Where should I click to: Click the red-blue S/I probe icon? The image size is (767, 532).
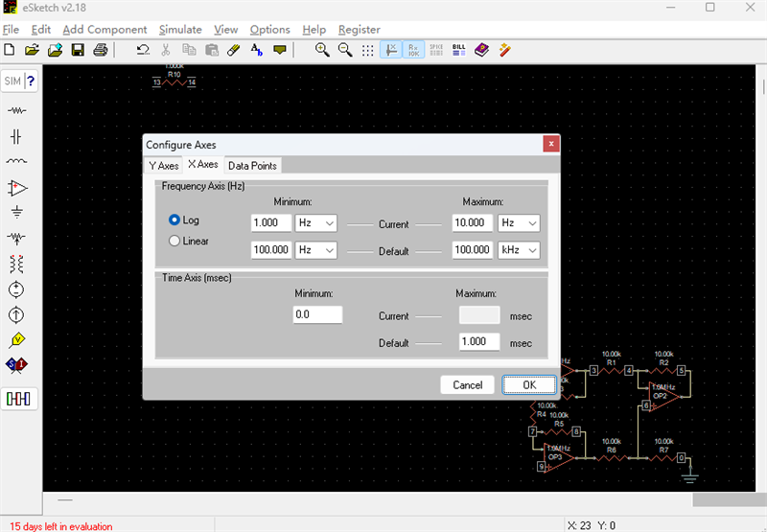[16, 365]
